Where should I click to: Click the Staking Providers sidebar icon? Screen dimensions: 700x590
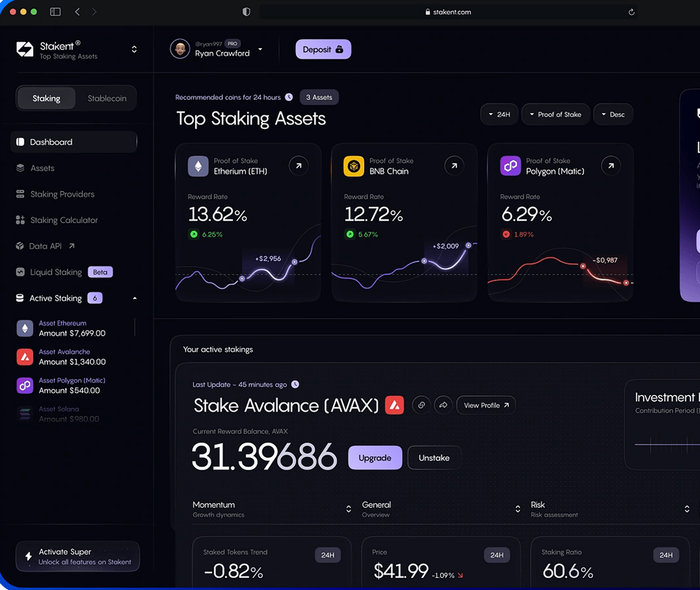(20, 193)
